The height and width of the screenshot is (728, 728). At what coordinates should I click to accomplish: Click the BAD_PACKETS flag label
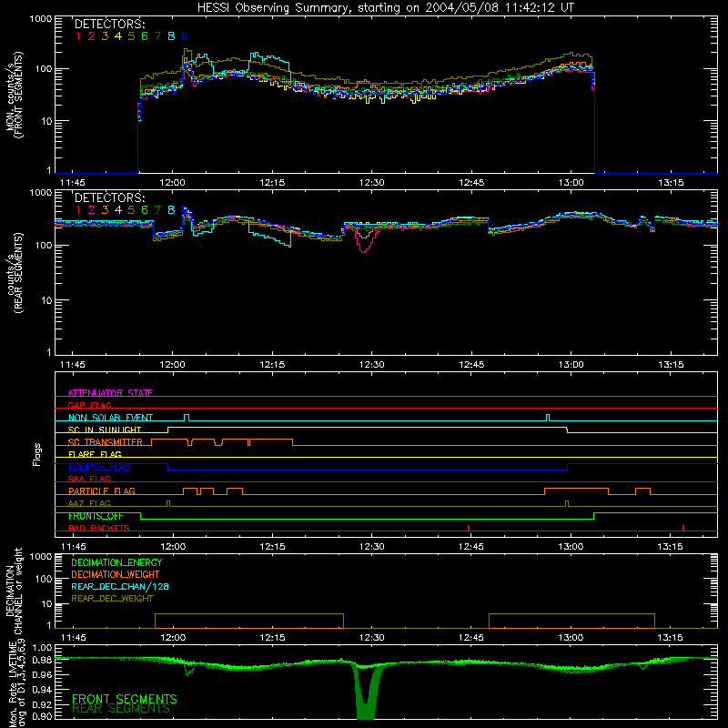coord(99,528)
